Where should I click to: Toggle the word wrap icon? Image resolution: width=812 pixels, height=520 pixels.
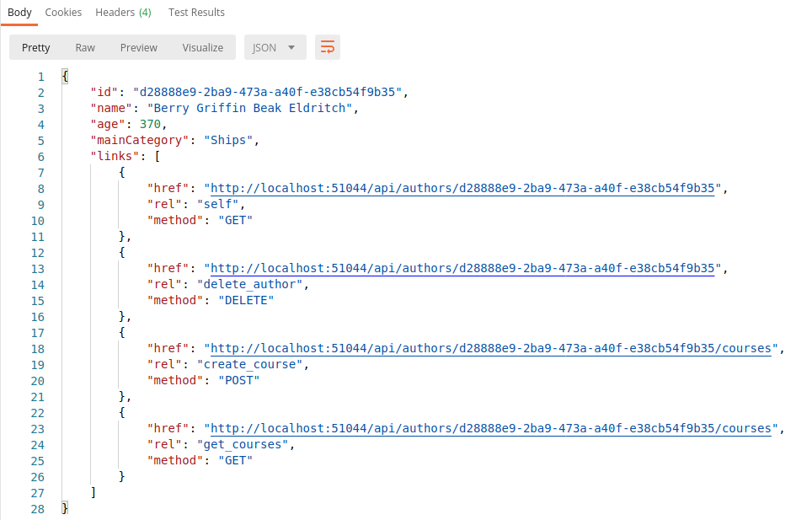[x=328, y=48]
